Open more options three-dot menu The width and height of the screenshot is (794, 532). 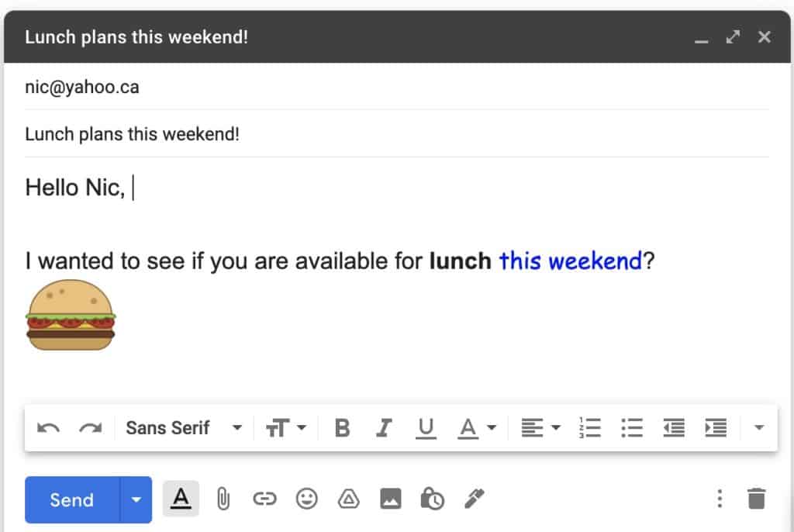coord(720,499)
